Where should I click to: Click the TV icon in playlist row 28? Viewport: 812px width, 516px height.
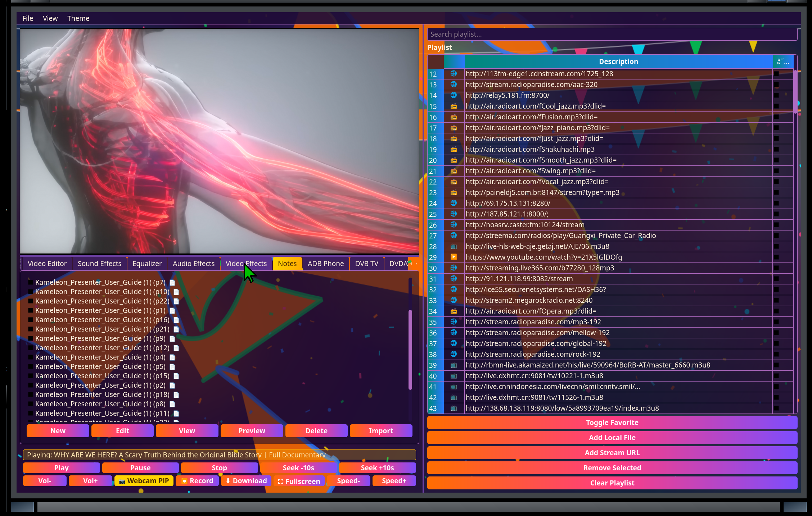(x=454, y=246)
